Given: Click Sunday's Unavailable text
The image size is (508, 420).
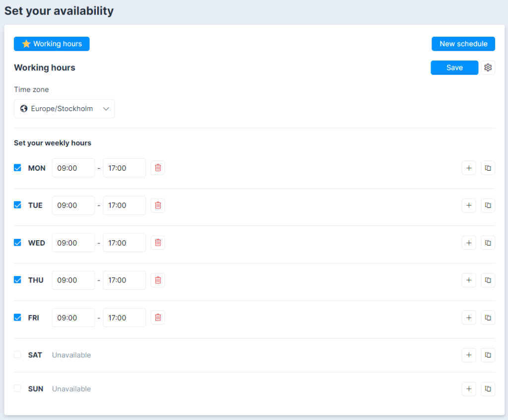Looking at the screenshot, I should [x=71, y=389].
